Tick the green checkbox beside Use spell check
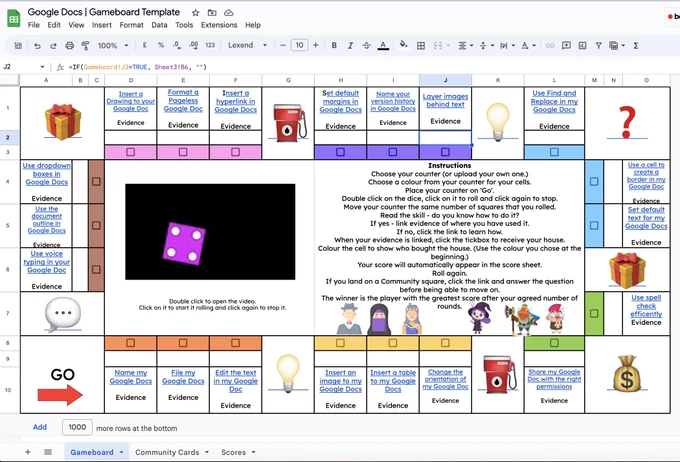The image size is (680, 462). [x=594, y=313]
